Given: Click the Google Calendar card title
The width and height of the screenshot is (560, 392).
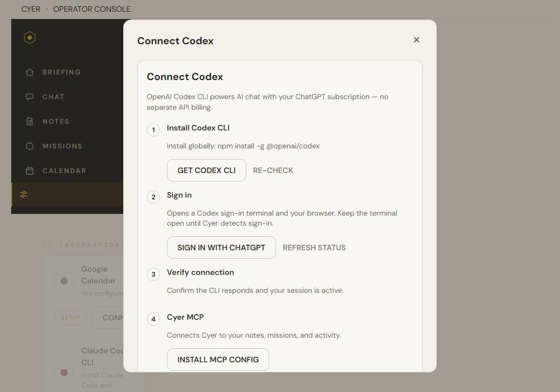Looking at the screenshot, I should click(98, 275).
